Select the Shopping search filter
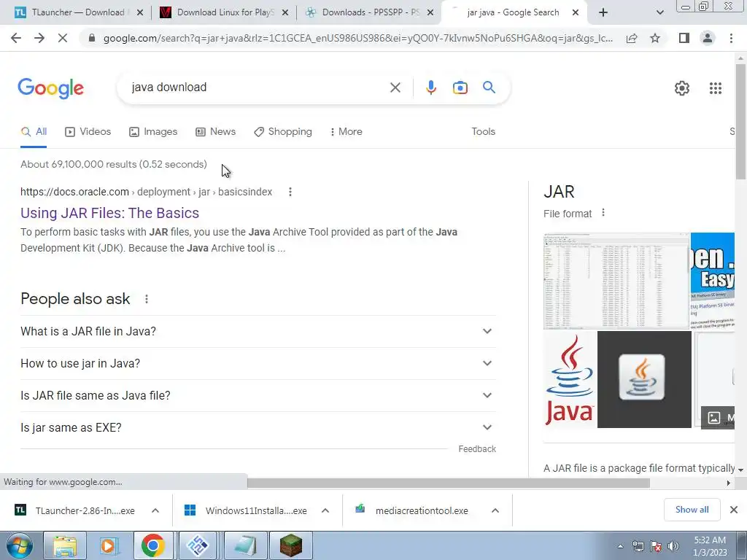This screenshot has width=747, height=560. [283, 132]
